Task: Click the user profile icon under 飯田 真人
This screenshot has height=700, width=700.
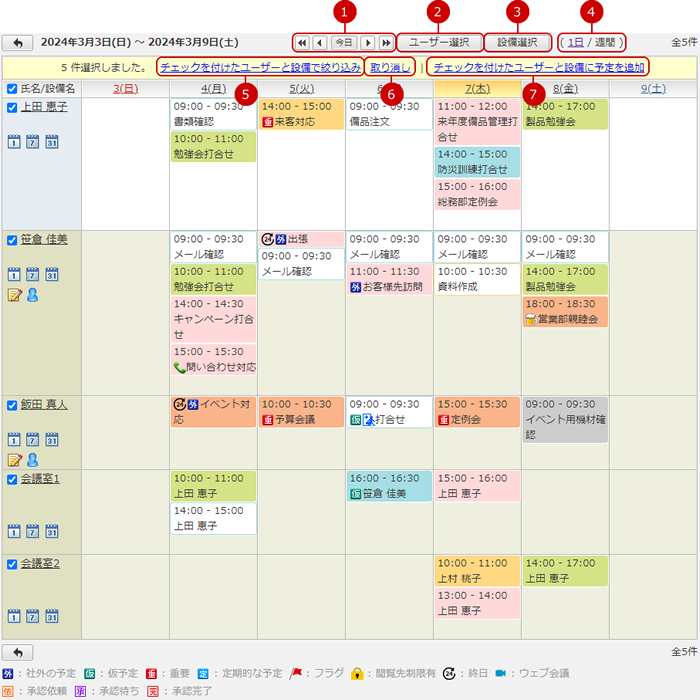Action: [x=32, y=460]
